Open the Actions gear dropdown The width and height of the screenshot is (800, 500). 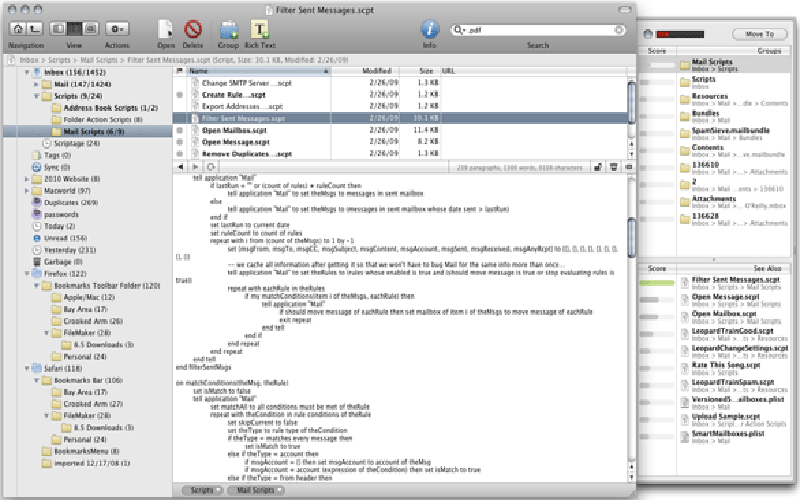click(117, 29)
